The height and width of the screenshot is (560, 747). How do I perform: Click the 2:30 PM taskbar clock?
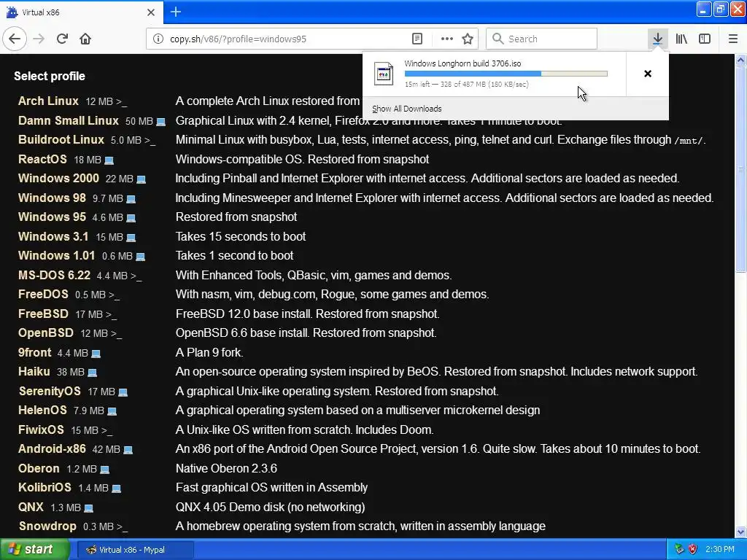pyautogui.click(x=720, y=550)
